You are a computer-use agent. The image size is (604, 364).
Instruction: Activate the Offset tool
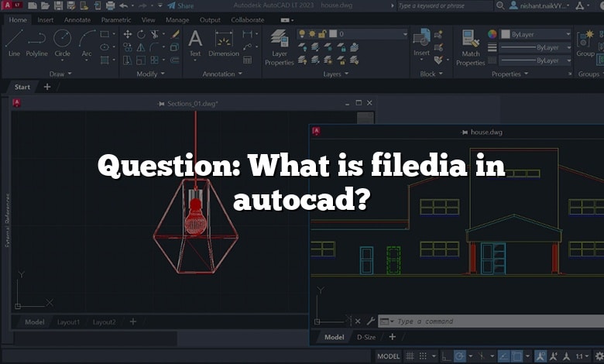tap(175, 60)
